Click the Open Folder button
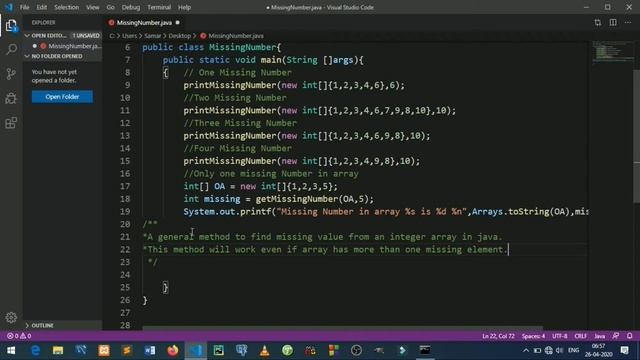The height and width of the screenshot is (360, 640). point(62,97)
